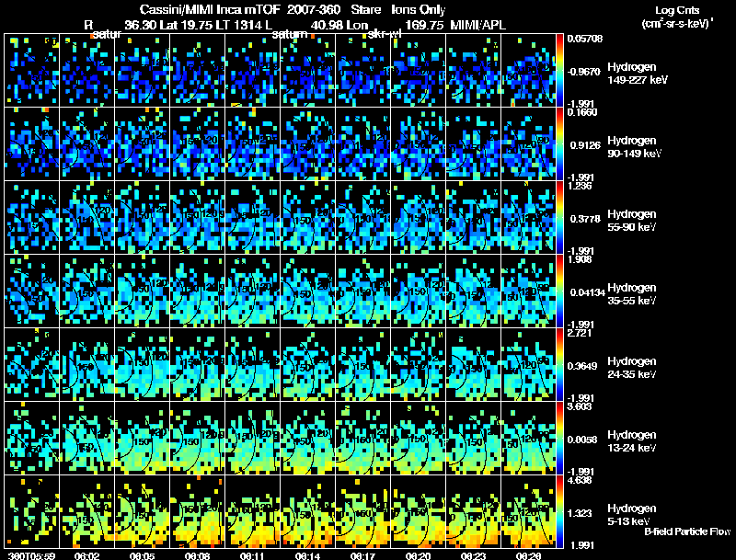
Task: Click the 06:02 time axis label
Action: click(x=86, y=556)
